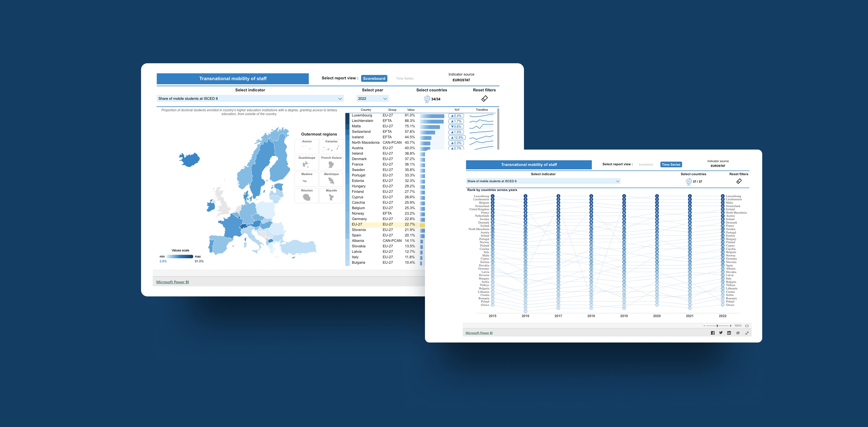Share report on Facebook icon
Viewport: 868px width, 427px height.
[712, 333]
